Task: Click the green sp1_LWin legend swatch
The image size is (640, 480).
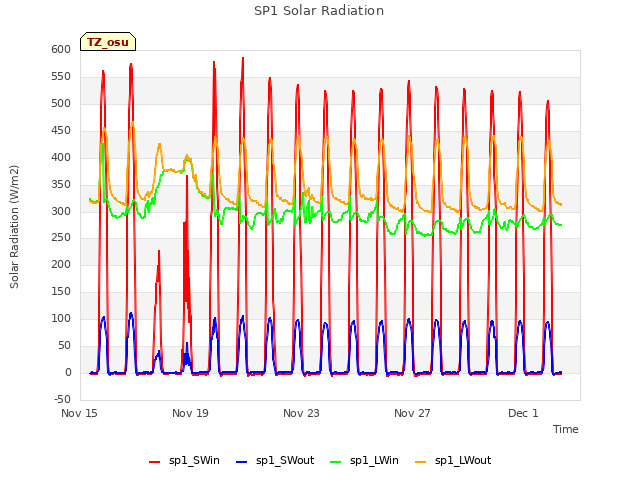Action: (336, 462)
